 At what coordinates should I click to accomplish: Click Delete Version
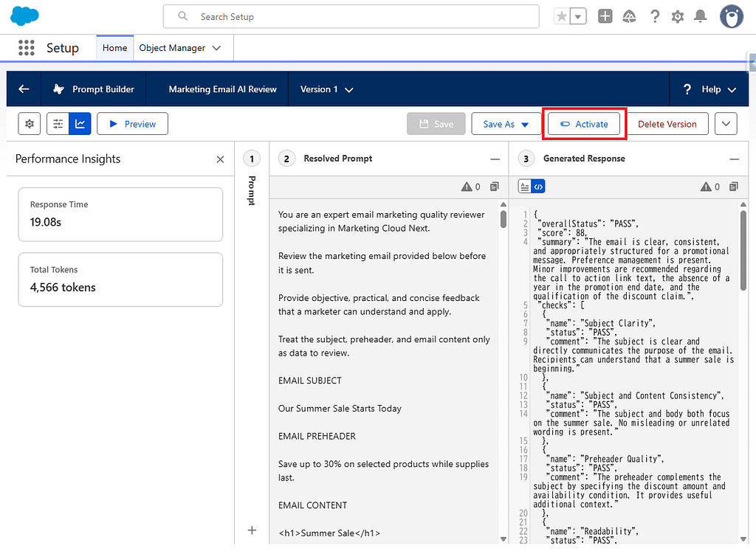pyautogui.click(x=667, y=124)
